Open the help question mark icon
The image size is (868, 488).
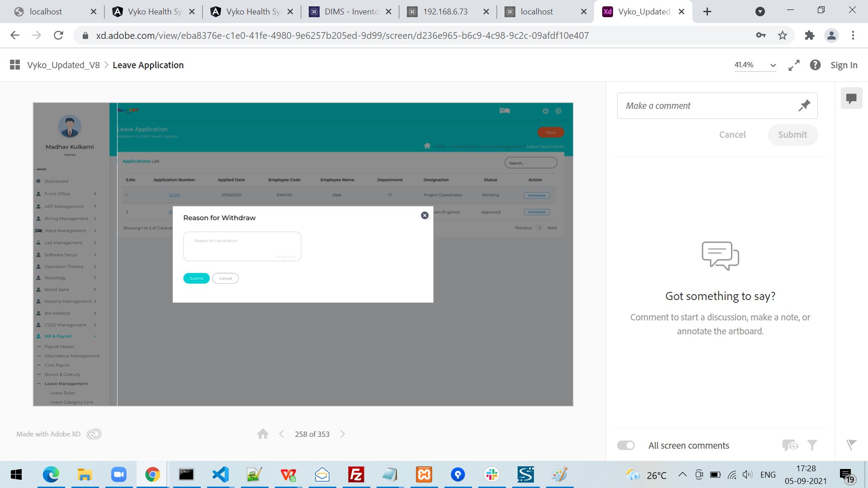(x=815, y=65)
